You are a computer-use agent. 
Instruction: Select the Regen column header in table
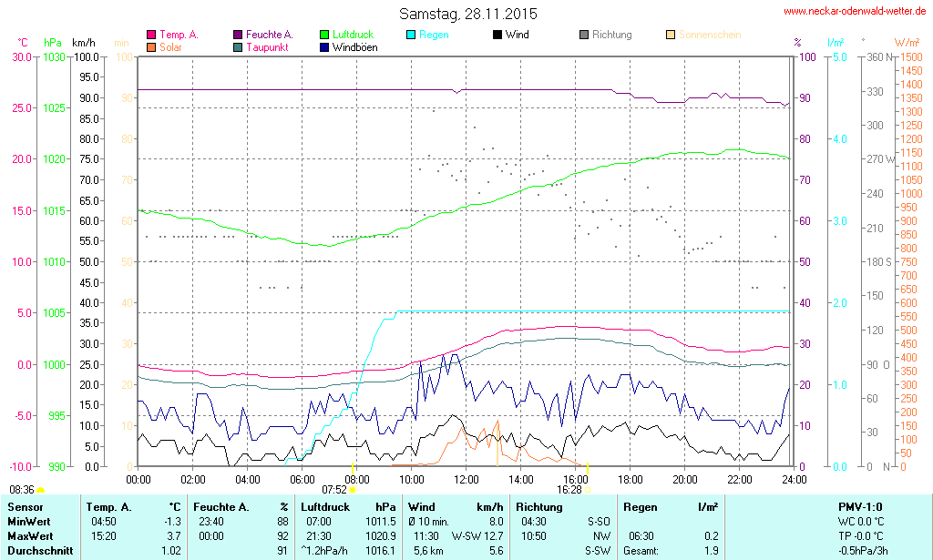(640, 506)
